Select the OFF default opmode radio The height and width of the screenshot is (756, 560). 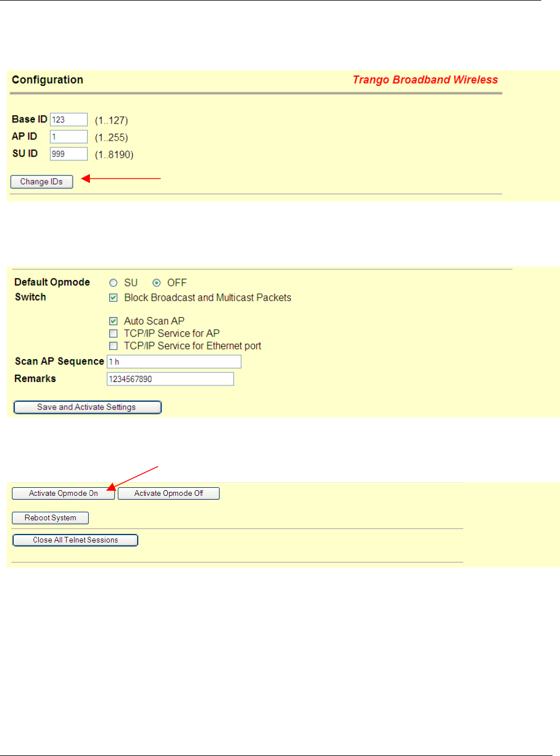[x=157, y=283]
